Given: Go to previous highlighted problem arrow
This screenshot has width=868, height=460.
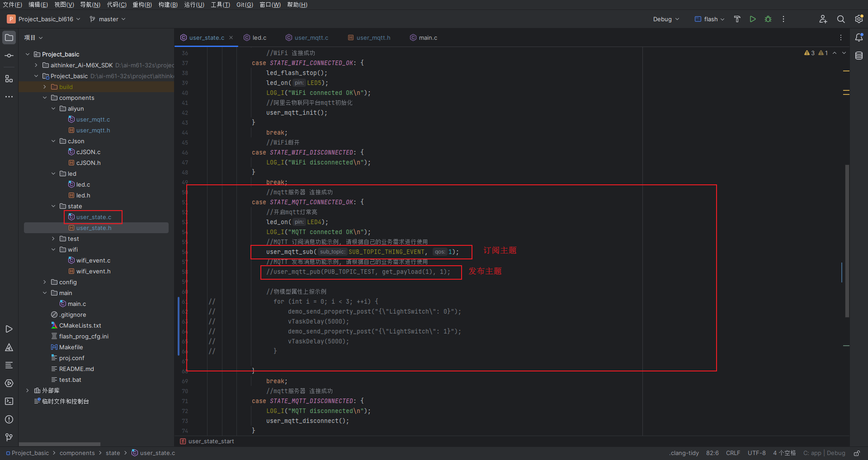Looking at the screenshot, I should [x=835, y=53].
